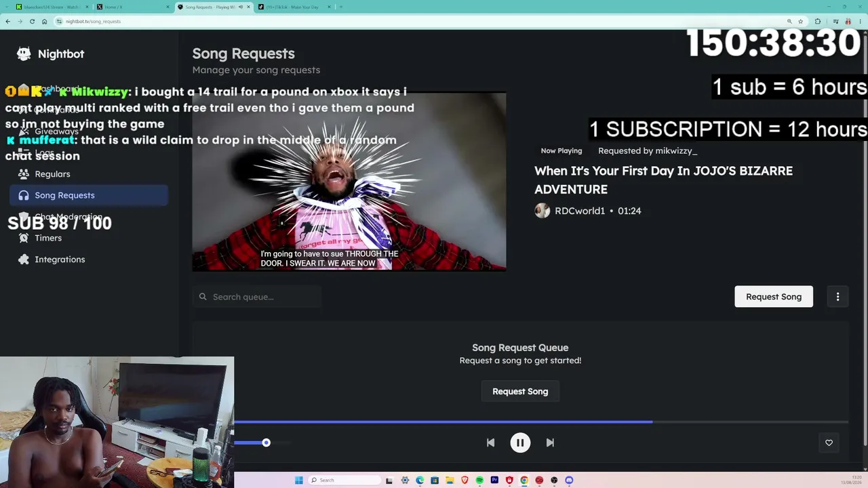Click Request Song under the empty queue
868x488 pixels.
(520, 391)
